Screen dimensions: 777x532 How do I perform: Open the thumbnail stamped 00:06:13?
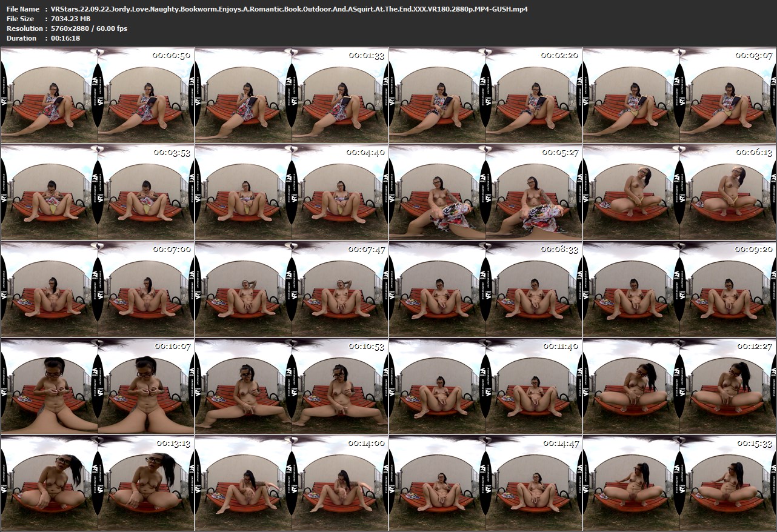click(679, 191)
